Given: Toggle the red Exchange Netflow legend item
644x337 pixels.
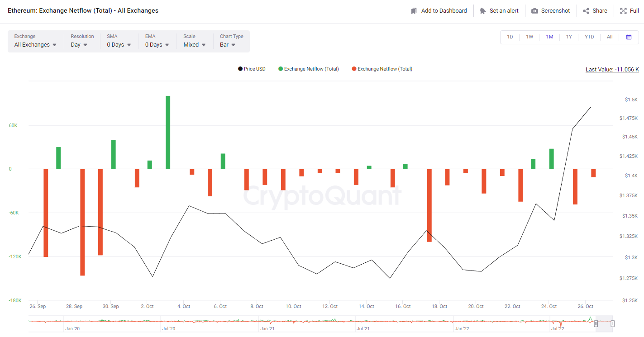Looking at the screenshot, I should pos(382,69).
